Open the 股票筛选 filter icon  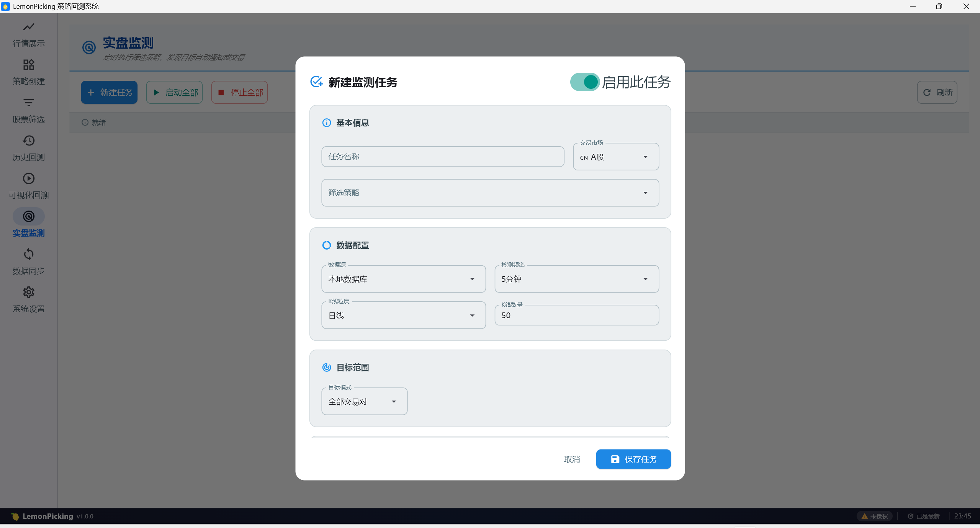[29, 103]
